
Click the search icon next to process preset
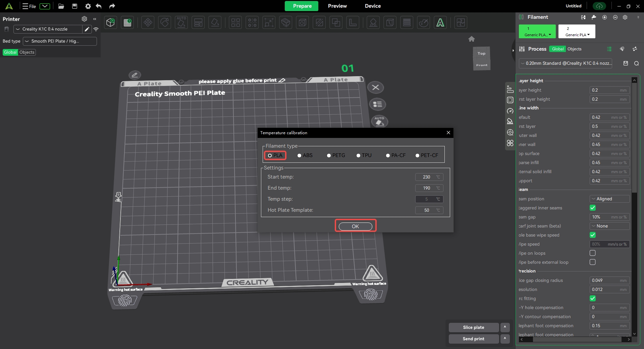point(636,63)
